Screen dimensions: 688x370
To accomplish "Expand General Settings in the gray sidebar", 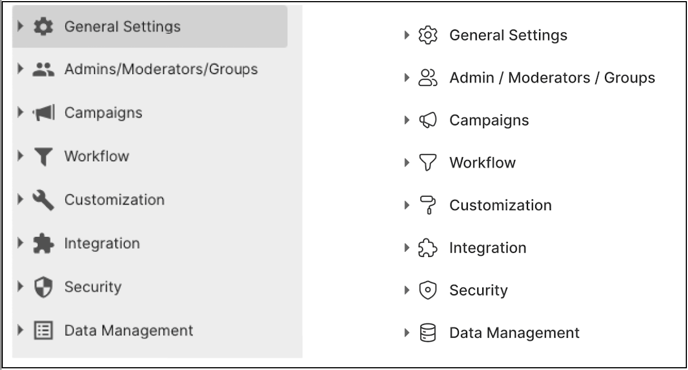I will point(20,26).
